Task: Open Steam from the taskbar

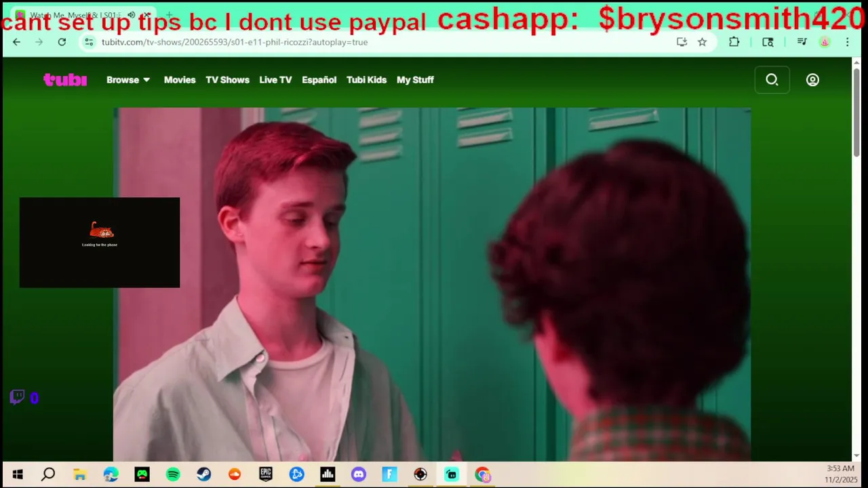Action: click(x=203, y=474)
